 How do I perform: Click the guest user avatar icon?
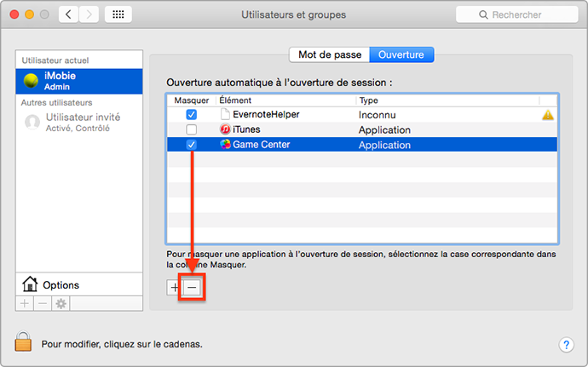tap(32, 123)
